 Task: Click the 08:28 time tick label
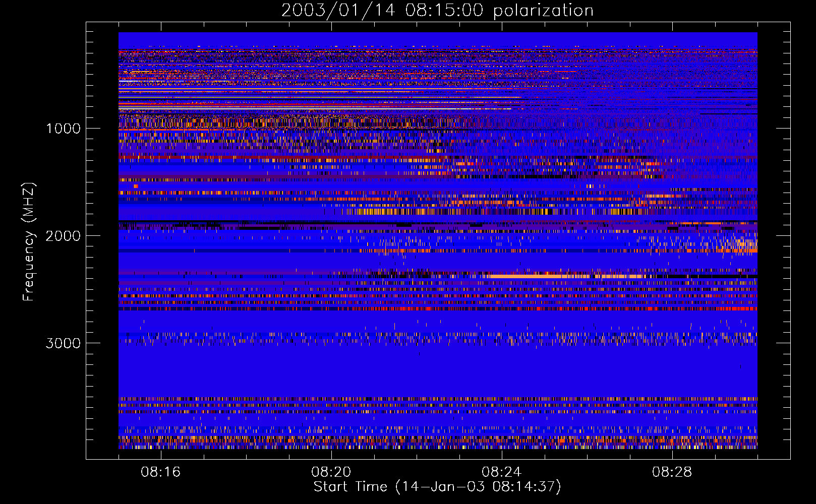click(x=672, y=472)
